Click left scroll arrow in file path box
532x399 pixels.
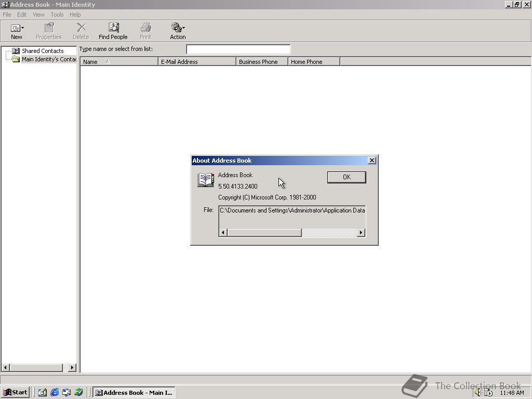pyautogui.click(x=223, y=233)
